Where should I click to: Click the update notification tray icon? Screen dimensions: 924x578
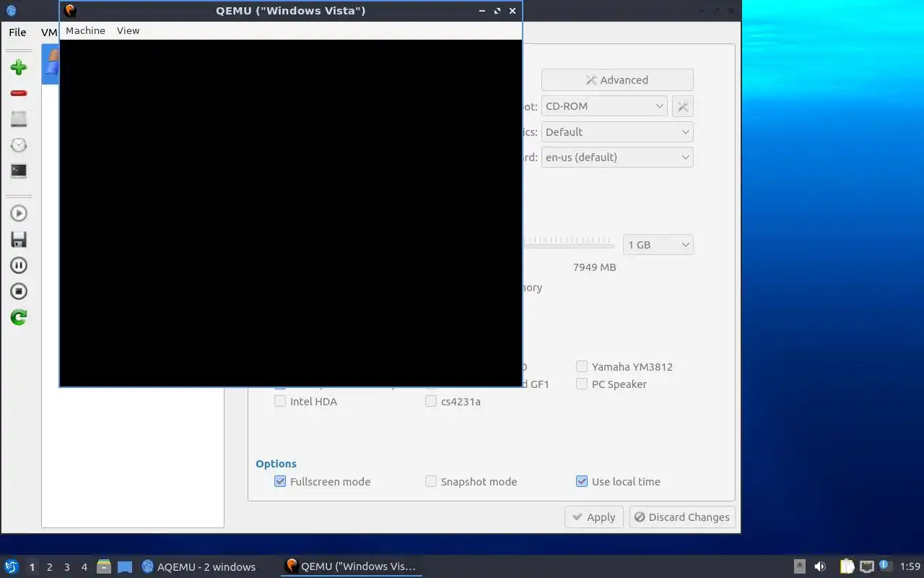[886, 566]
